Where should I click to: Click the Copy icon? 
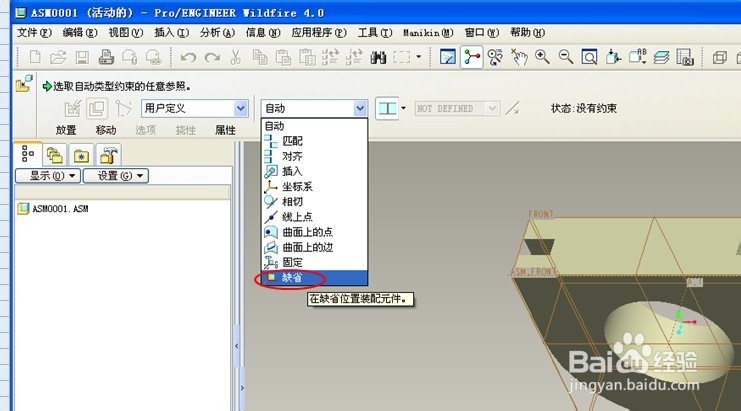[x=259, y=57]
